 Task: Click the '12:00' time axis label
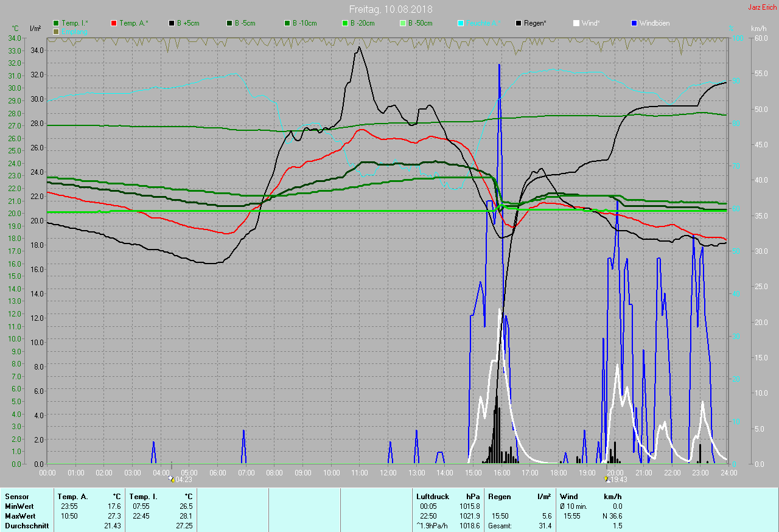[388, 472]
